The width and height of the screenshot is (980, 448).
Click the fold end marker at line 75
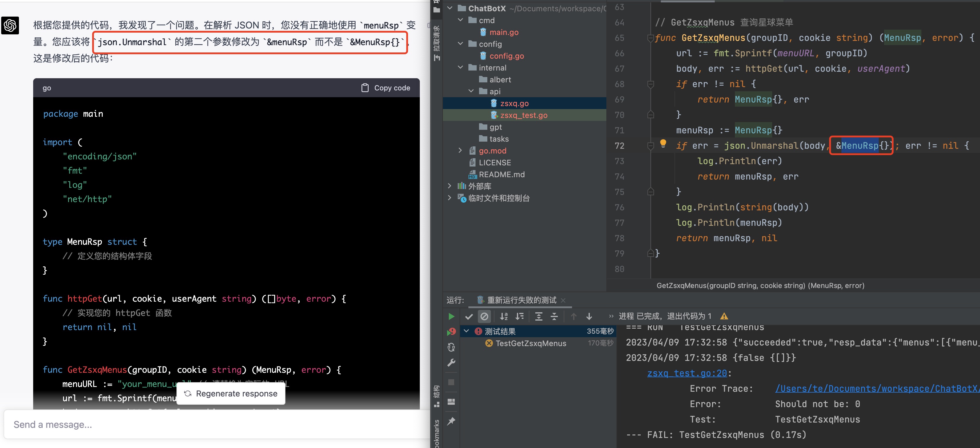click(650, 191)
